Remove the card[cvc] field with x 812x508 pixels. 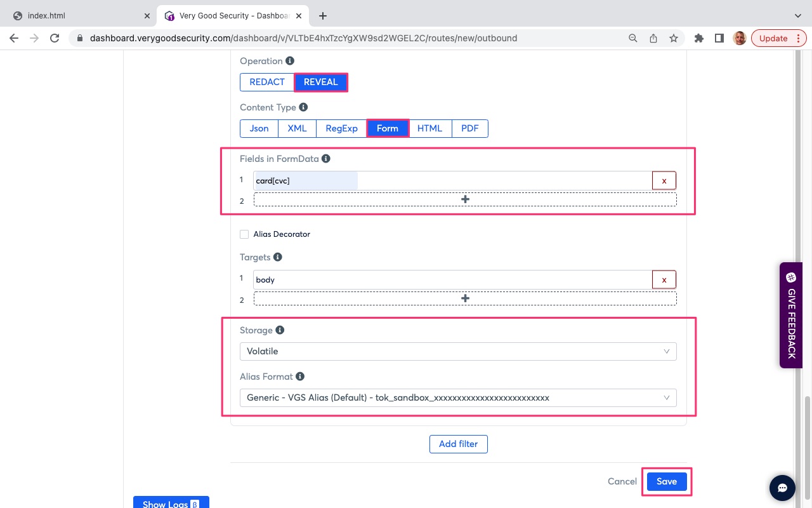tap(664, 181)
